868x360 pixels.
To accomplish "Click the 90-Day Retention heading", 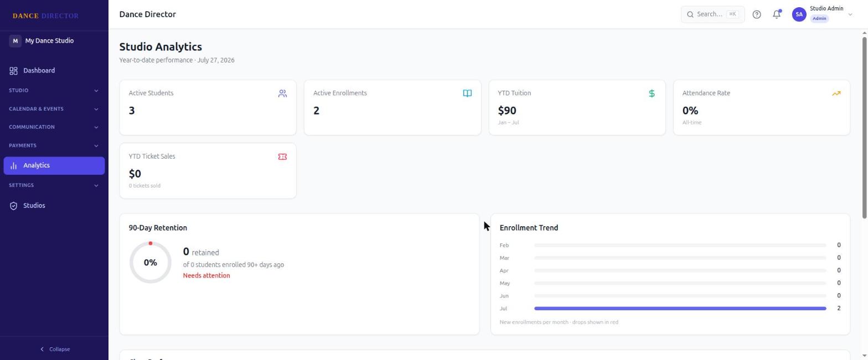I will (158, 228).
